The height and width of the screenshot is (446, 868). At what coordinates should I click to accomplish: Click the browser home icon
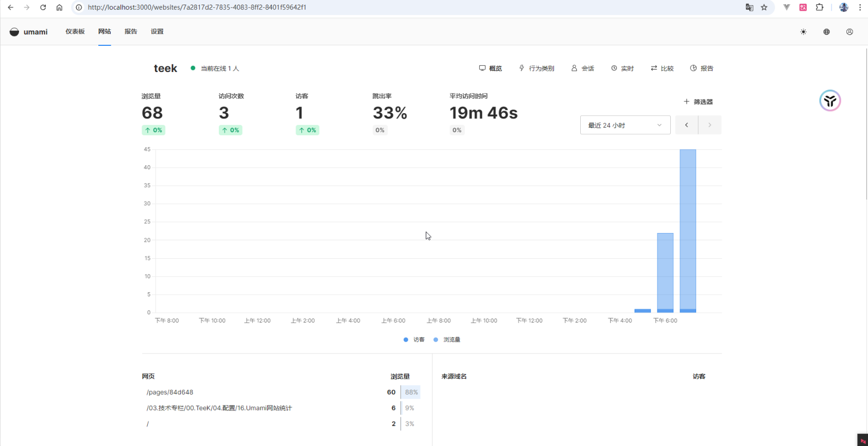coord(59,7)
